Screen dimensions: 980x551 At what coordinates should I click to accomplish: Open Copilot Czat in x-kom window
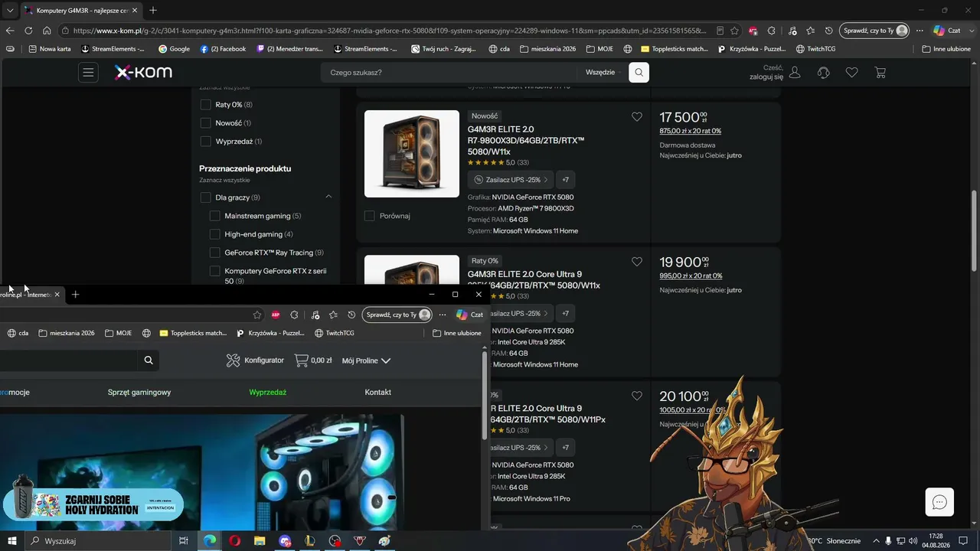[x=946, y=31]
